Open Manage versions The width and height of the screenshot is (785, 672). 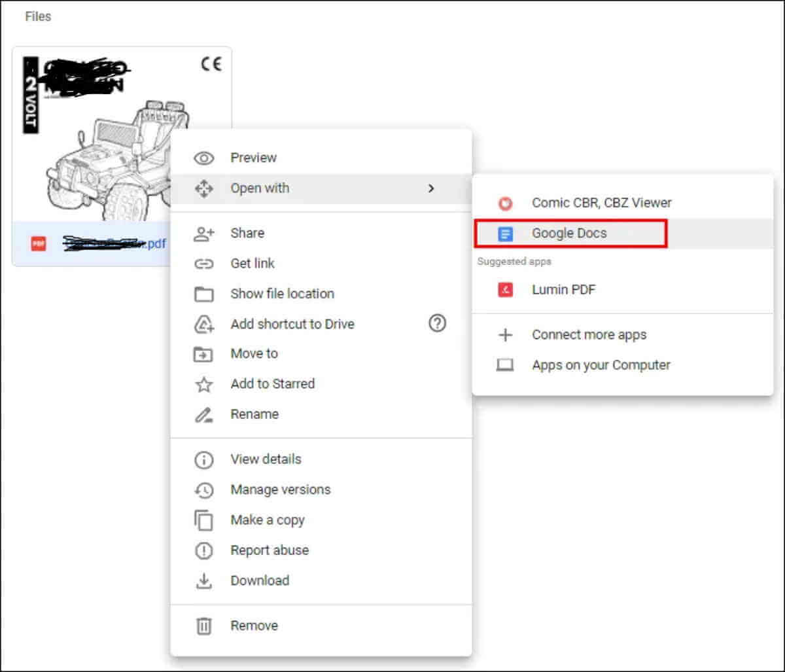tap(280, 489)
